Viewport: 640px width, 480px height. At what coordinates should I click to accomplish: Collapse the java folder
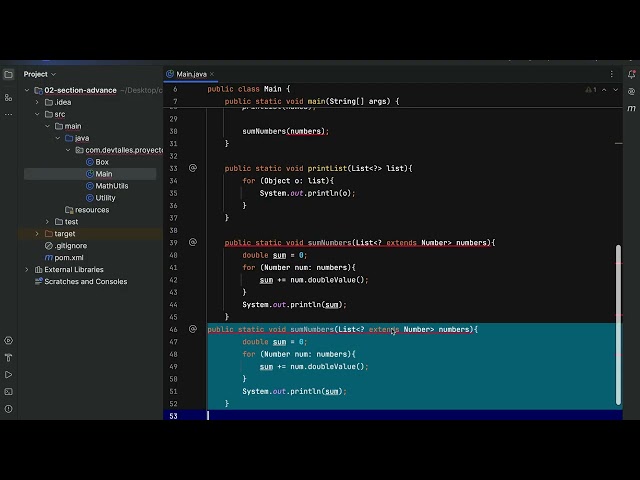(58, 138)
